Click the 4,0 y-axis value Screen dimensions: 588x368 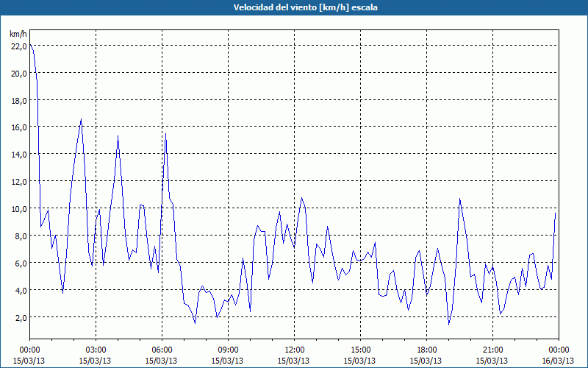[21, 290]
